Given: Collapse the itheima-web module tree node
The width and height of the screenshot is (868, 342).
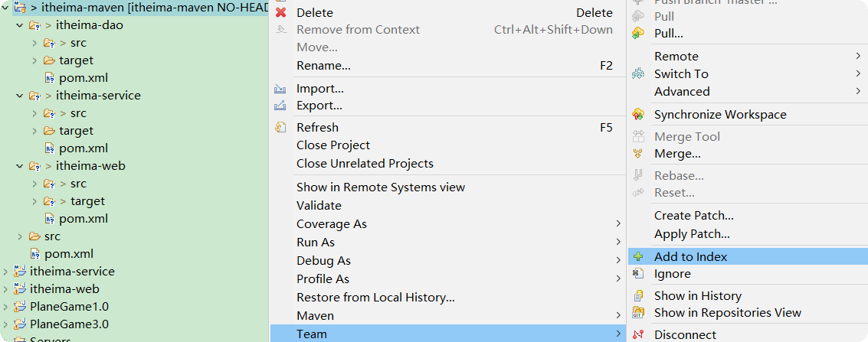Looking at the screenshot, I should click(20, 166).
